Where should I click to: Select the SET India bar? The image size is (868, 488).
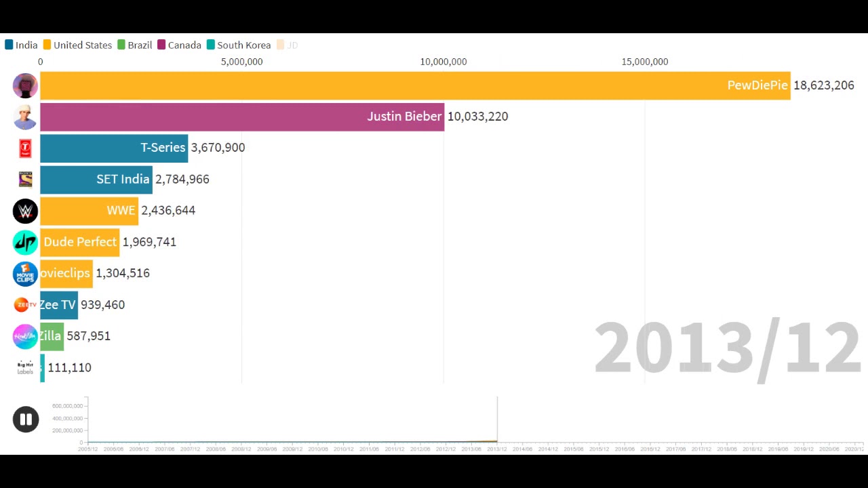(x=96, y=180)
